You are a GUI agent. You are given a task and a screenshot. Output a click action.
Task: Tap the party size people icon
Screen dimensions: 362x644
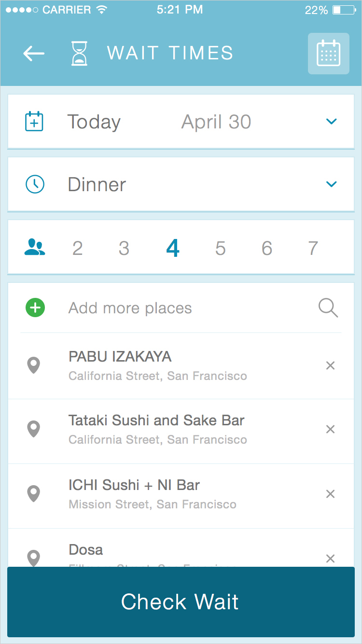(35, 247)
